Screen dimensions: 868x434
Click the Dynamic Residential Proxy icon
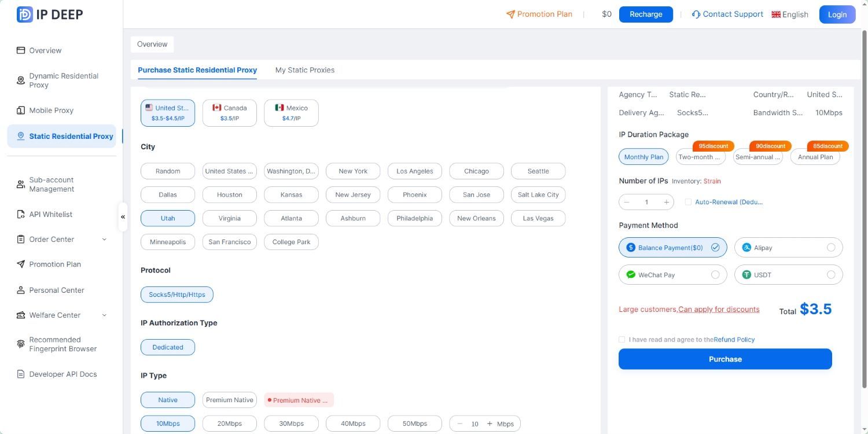click(x=21, y=80)
